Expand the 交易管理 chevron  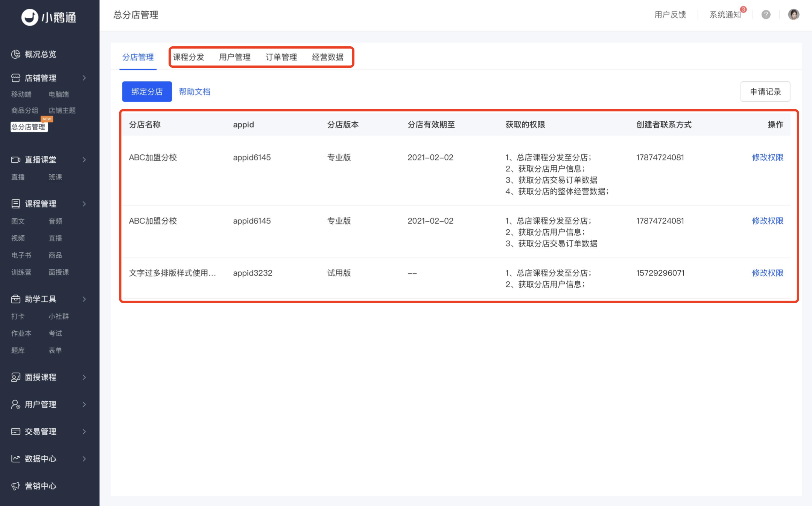[x=84, y=431]
